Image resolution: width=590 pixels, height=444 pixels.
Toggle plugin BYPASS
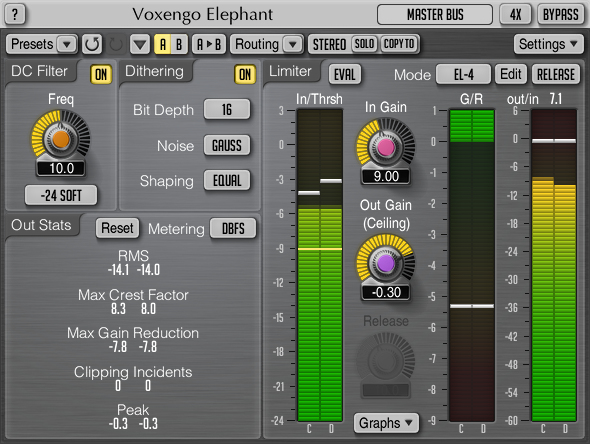[560, 15]
